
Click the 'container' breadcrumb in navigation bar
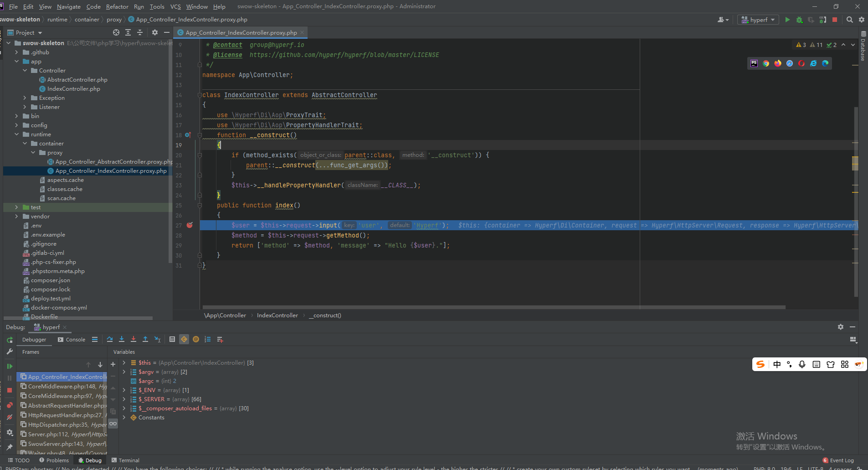click(87, 20)
